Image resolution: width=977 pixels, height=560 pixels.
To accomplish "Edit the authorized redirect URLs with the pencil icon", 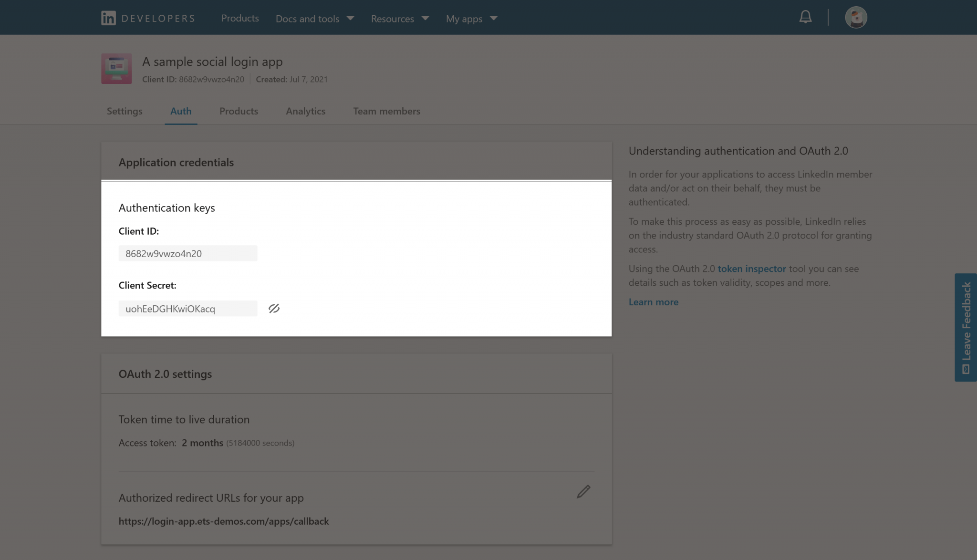I will click(584, 491).
